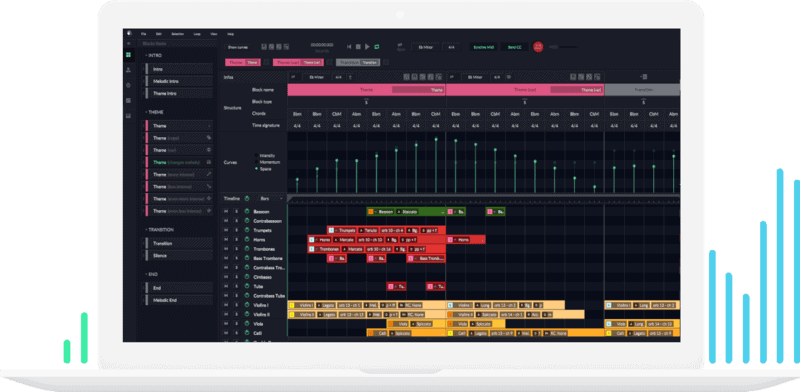Open the instruments person icon in the left rail

point(129,70)
